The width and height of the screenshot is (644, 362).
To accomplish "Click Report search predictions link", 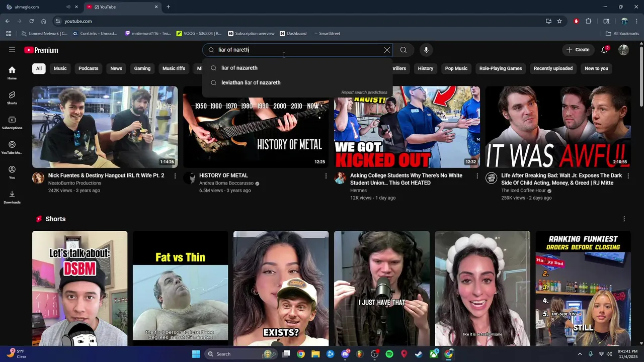I will pyautogui.click(x=364, y=93).
